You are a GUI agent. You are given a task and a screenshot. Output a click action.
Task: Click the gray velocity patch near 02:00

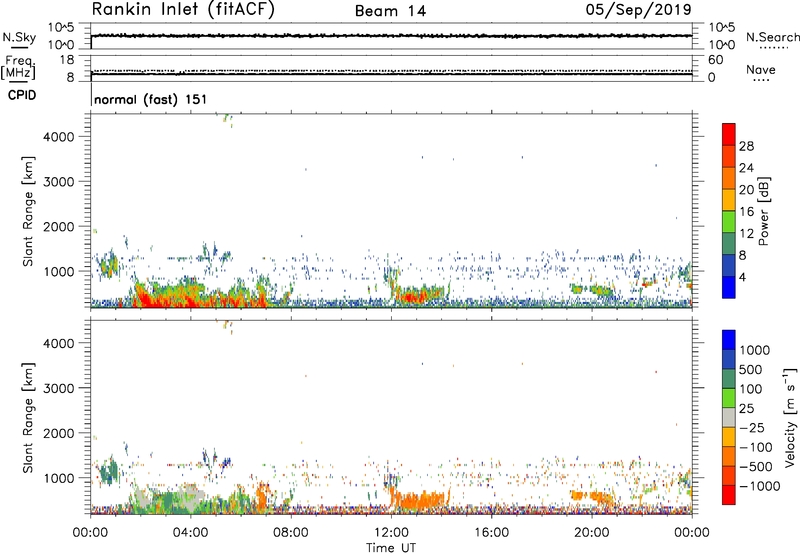(x=143, y=496)
